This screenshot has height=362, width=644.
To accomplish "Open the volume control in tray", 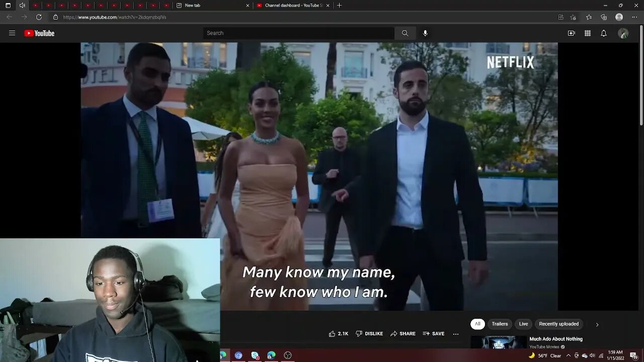I will (x=592, y=355).
